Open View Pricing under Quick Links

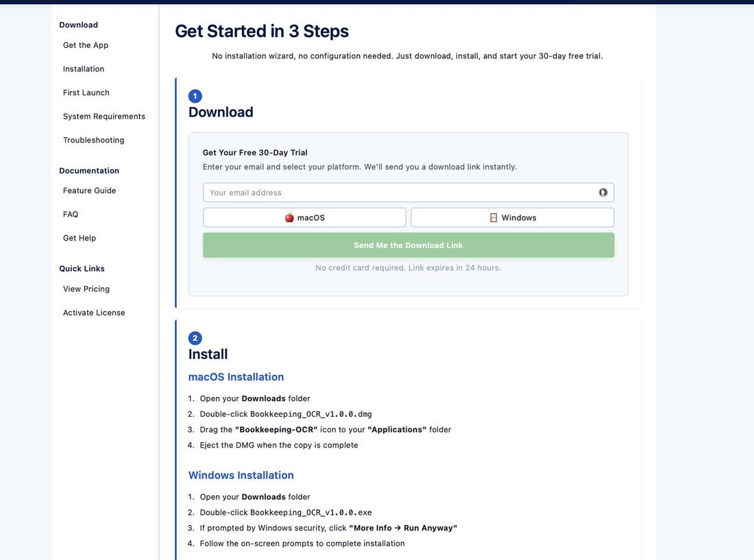(86, 288)
